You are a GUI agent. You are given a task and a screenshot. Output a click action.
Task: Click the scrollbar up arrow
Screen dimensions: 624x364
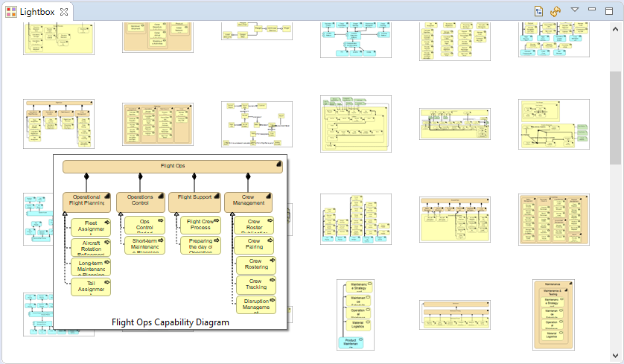tap(615, 30)
